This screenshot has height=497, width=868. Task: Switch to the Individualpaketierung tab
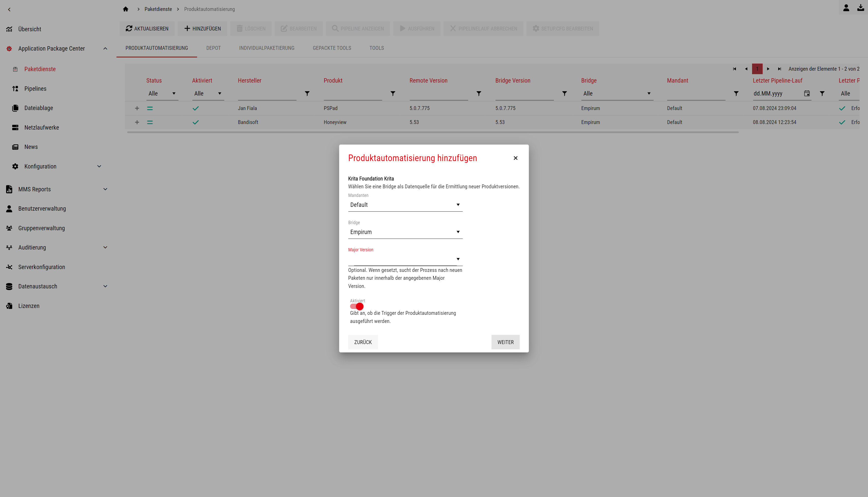tap(267, 48)
